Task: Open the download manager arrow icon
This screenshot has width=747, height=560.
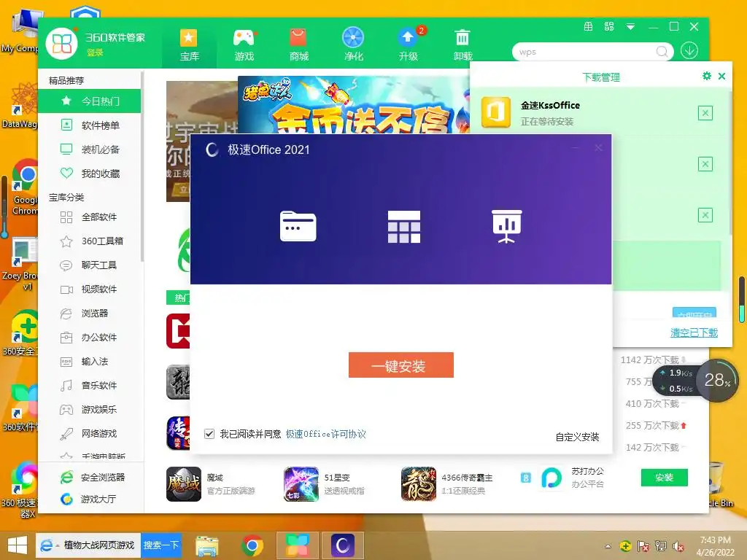Action: click(689, 50)
